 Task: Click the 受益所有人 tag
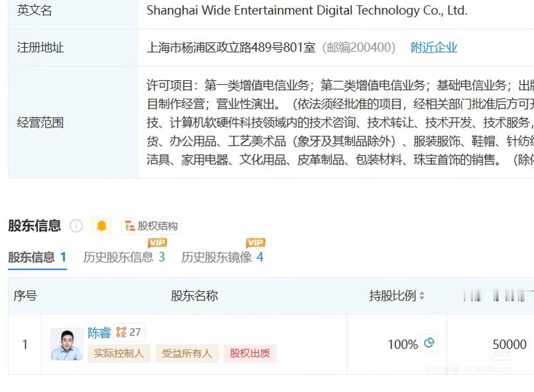(187, 353)
